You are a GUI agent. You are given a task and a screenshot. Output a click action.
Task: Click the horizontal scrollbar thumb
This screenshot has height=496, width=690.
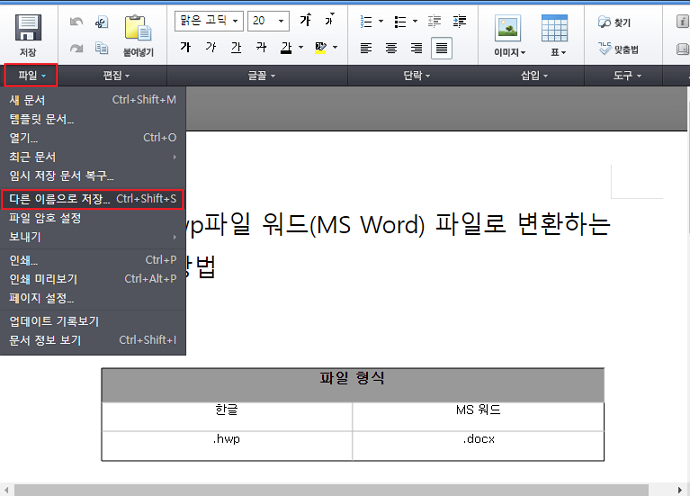331,490
